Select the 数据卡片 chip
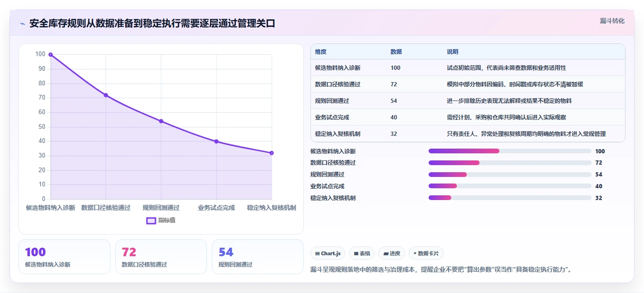 tap(426, 253)
